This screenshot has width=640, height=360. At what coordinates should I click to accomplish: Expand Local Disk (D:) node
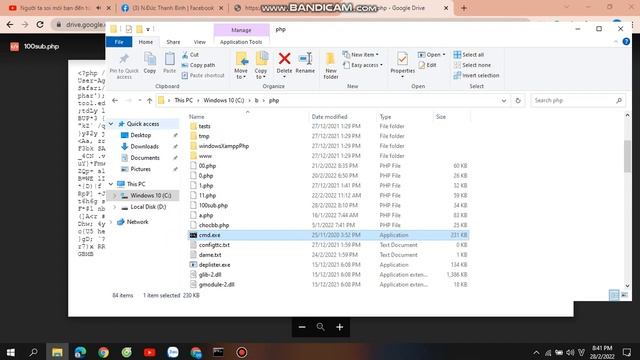pos(115,207)
